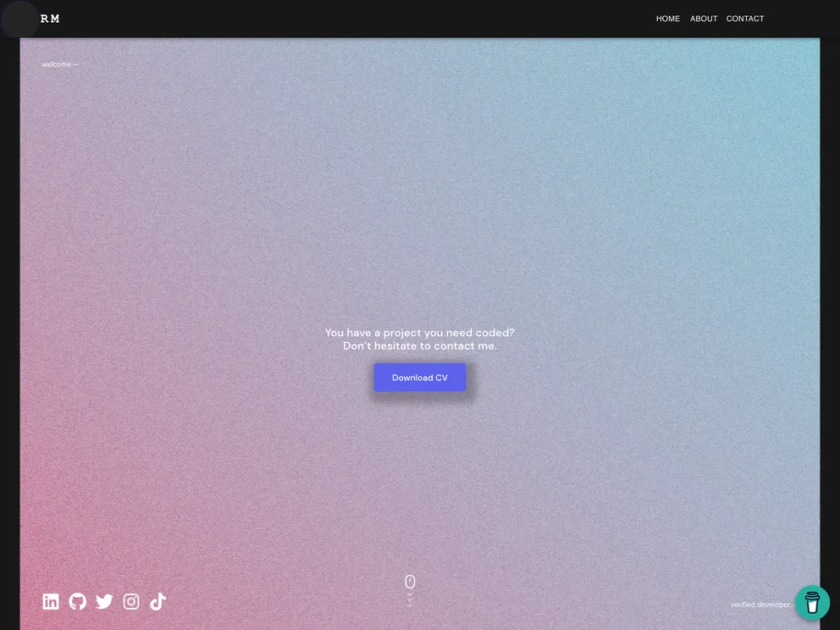840x630 pixels.
Task: Click the Instagram icon
Action: [x=130, y=601]
